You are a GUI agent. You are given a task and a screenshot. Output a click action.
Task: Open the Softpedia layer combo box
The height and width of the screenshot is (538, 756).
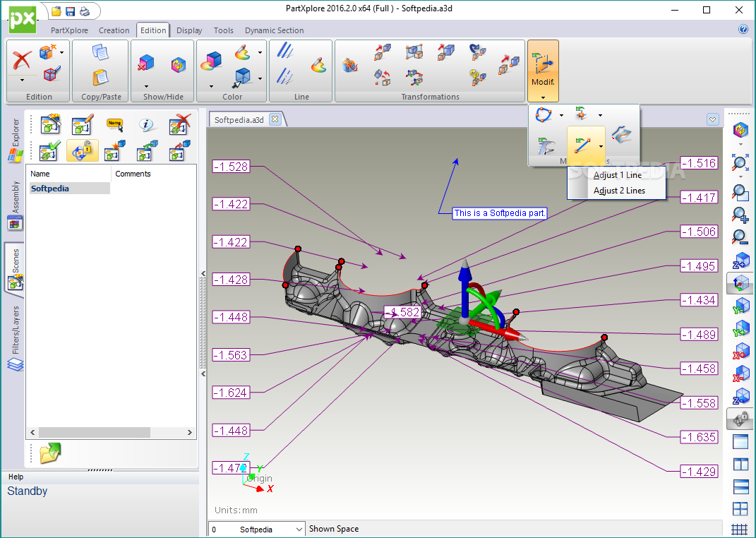click(x=257, y=530)
